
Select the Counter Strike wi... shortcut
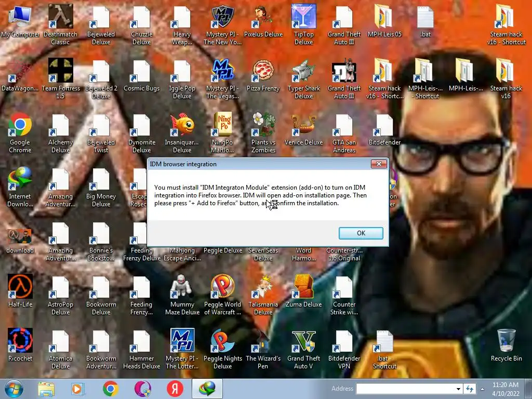tap(344, 295)
